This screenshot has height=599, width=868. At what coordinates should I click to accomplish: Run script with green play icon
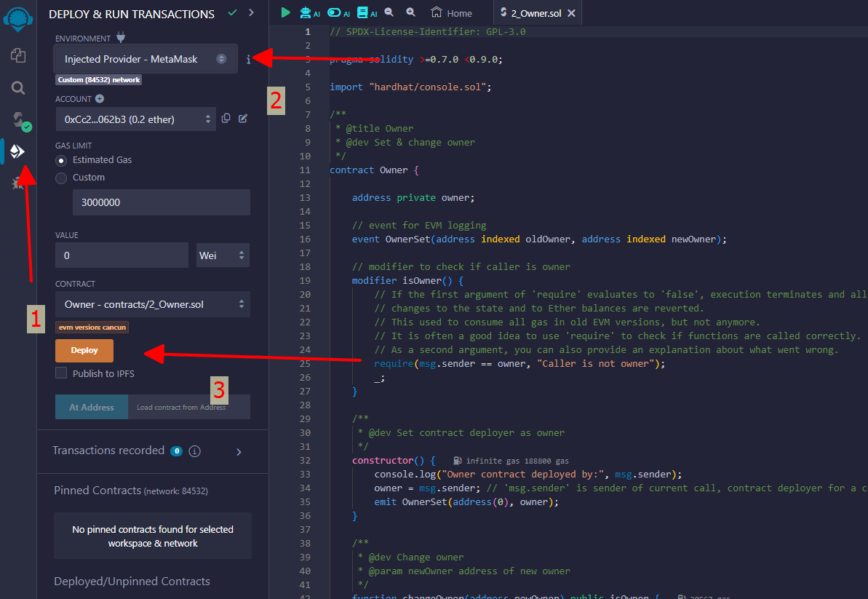point(286,12)
